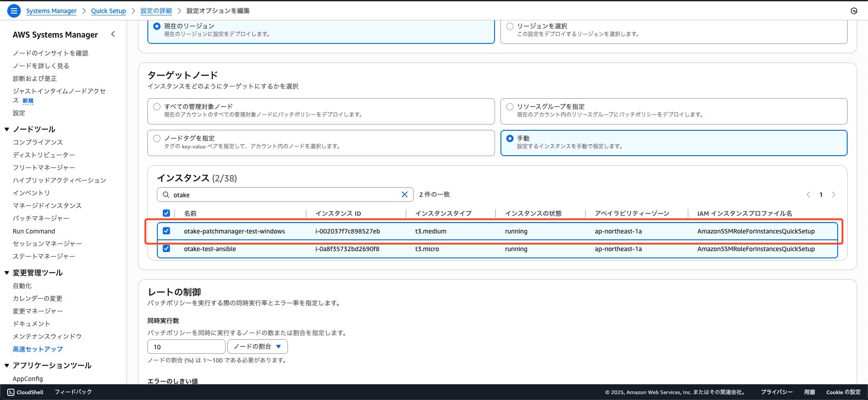The width and height of the screenshot is (868, 400).
Task: Uncheck otake-test-ansible instance checkbox
Action: (x=166, y=248)
